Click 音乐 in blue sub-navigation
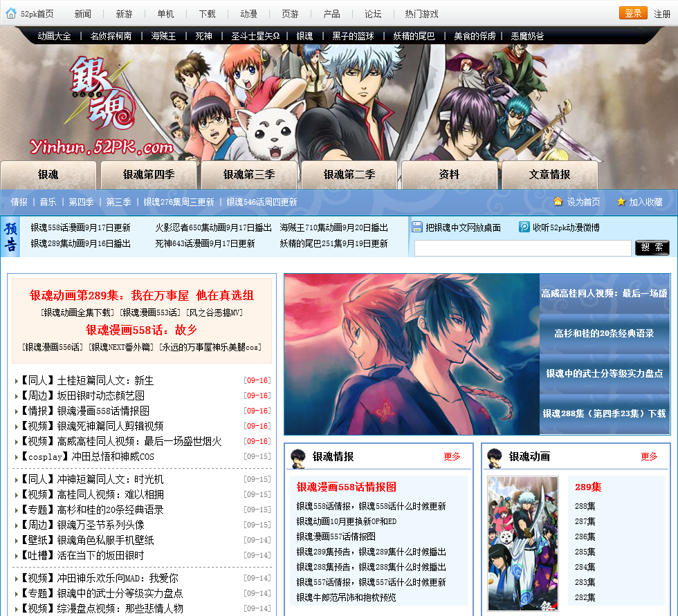Screen dimensions: 678x616 point(48,202)
